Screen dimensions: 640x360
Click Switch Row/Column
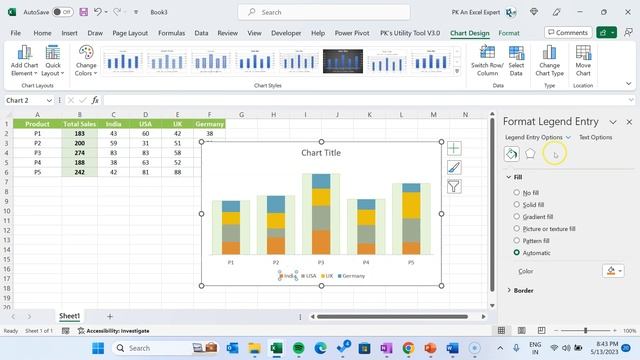487,61
